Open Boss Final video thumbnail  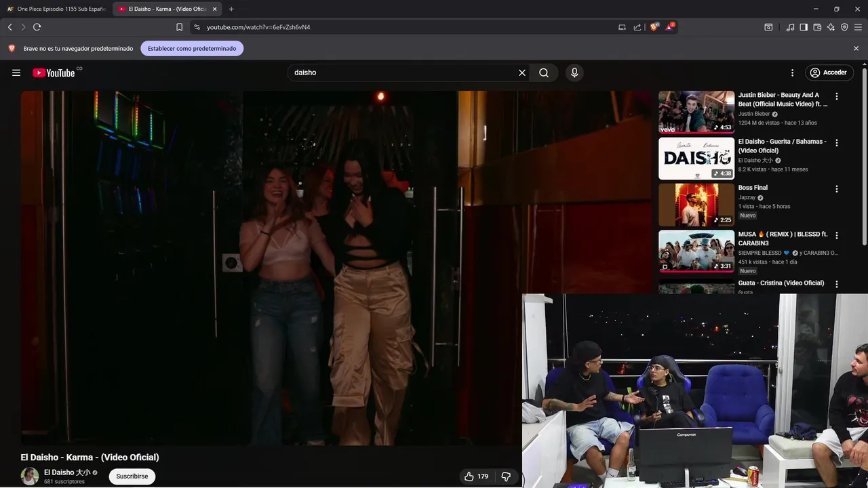coord(696,205)
